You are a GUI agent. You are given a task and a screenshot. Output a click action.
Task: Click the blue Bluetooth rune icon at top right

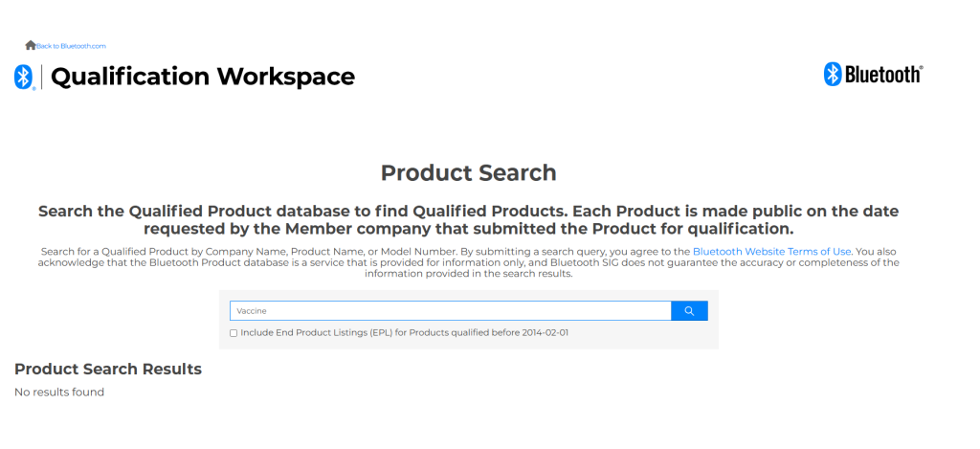(x=833, y=74)
